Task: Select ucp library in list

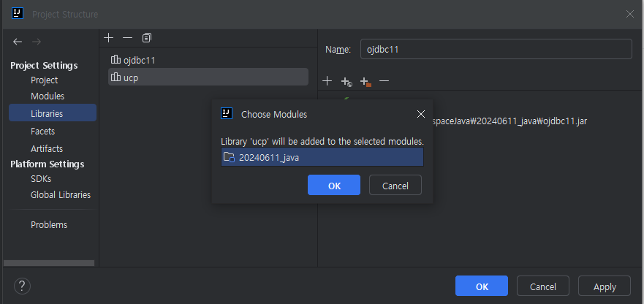Action: click(x=208, y=77)
